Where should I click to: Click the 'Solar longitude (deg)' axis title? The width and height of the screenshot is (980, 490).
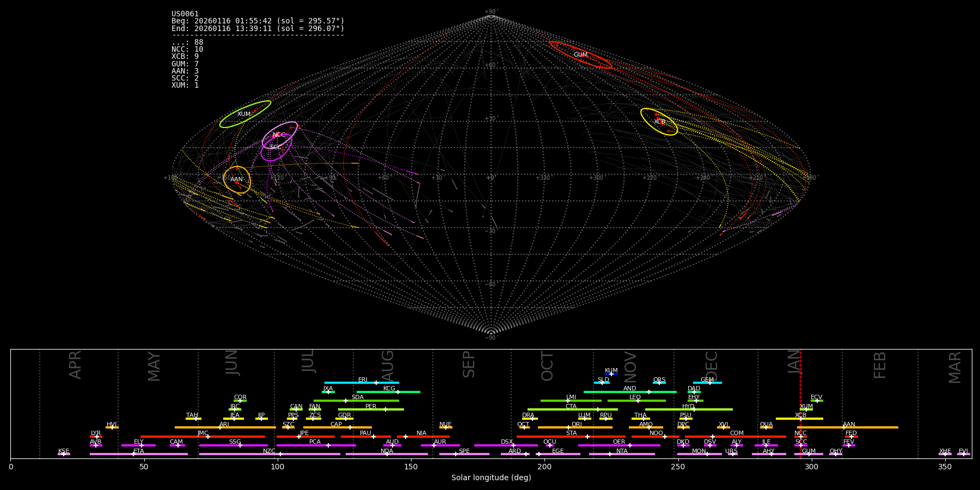(x=491, y=478)
